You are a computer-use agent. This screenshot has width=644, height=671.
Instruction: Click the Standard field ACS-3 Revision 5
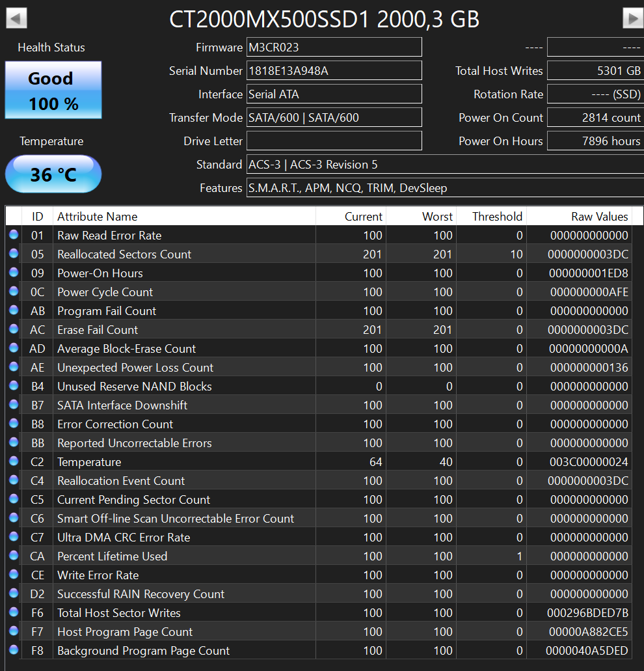pos(445,164)
